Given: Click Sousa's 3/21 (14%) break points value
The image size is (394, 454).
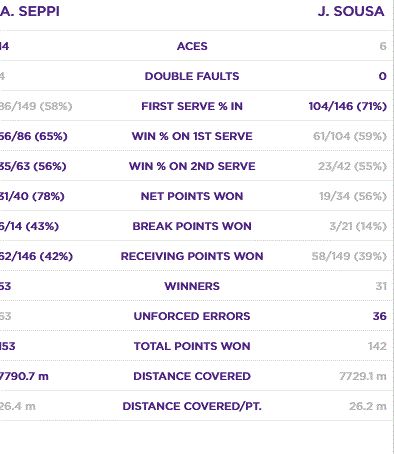Looking at the screenshot, I should tap(358, 226).
